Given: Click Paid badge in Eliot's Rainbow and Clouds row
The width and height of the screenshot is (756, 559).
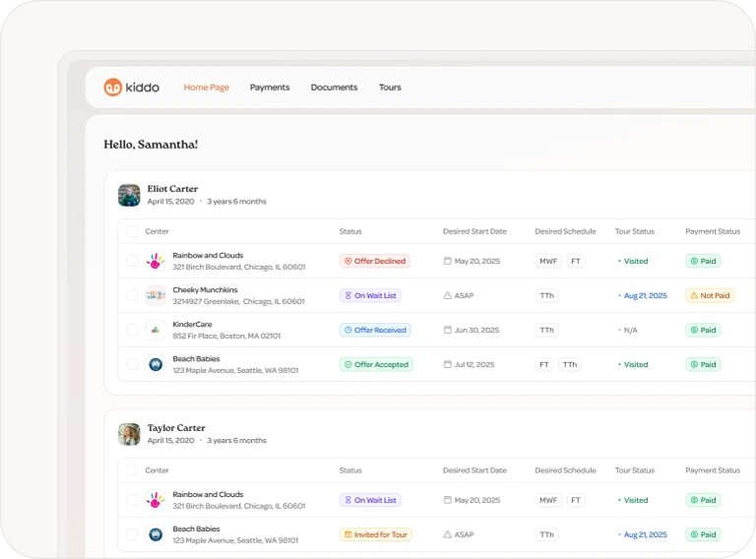Looking at the screenshot, I should 703,261.
